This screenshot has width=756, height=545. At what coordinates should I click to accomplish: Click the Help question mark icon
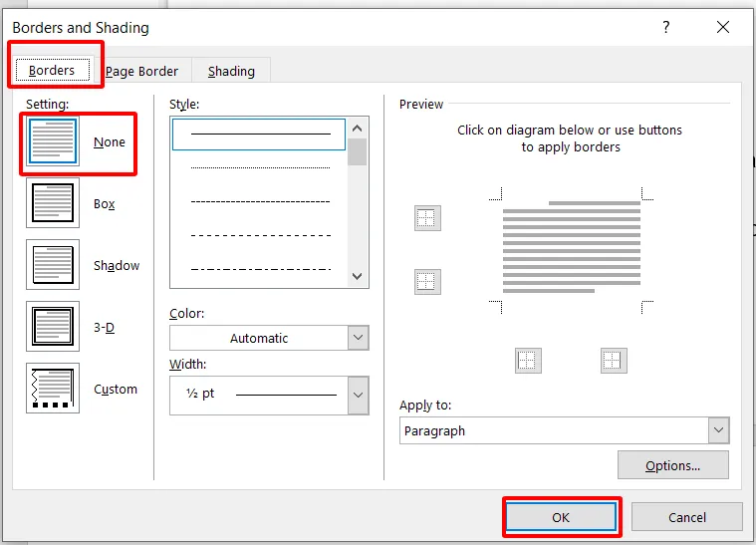tap(666, 28)
